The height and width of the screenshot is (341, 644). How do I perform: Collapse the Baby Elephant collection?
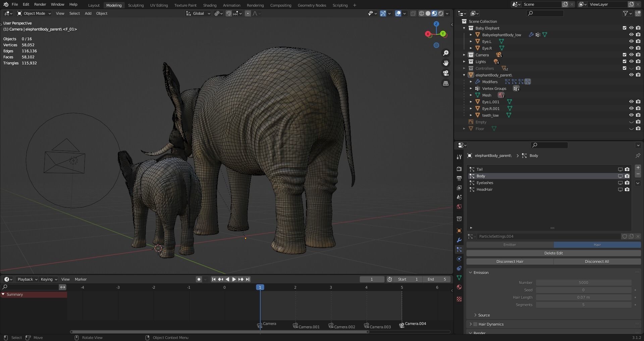[x=464, y=28]
